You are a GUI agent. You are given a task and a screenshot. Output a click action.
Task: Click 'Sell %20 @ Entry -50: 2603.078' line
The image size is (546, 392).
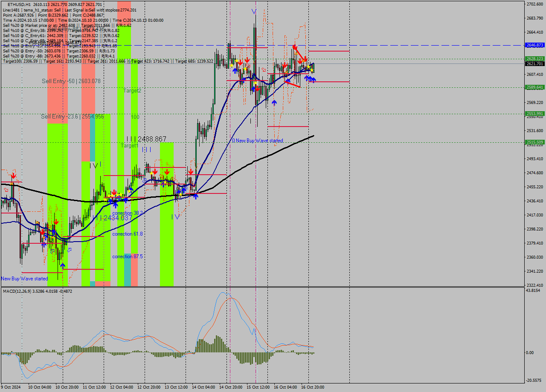60,51
